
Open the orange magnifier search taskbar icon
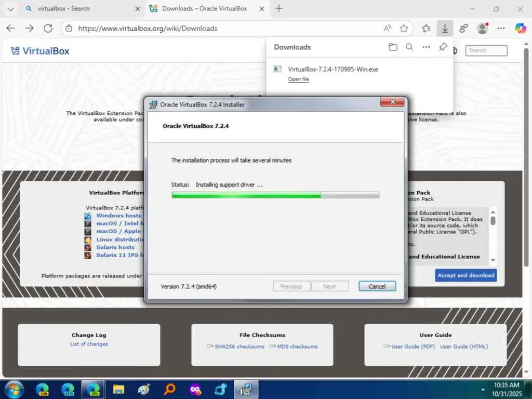coord(169,390)
